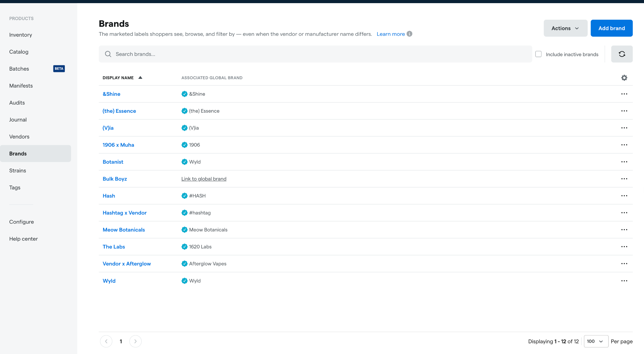
Task: Open Help center in sidebar
Action: click(24, 239)
